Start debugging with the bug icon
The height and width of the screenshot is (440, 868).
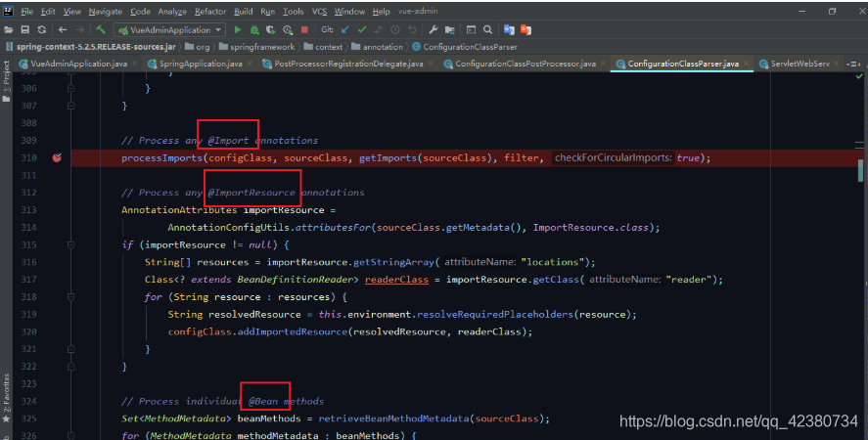[x=254, y=30]
